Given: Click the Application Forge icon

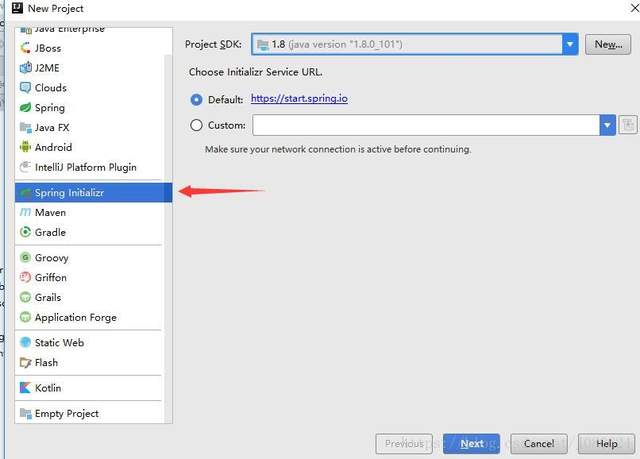Looking at the screenshot, I should coord(25,317).
